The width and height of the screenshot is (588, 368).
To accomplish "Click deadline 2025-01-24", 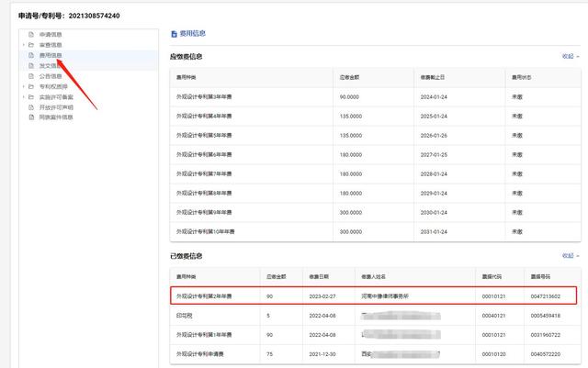I will [434, 117].
